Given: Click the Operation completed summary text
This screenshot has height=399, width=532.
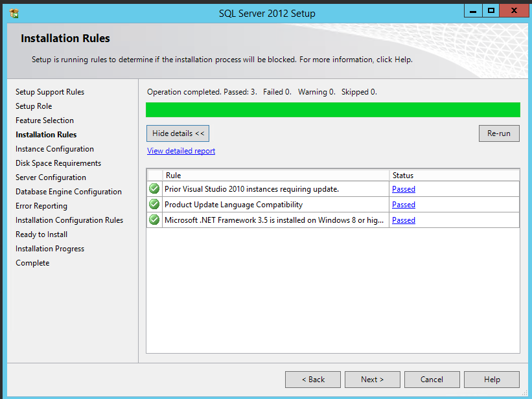Looking at the screenshot, I should pos(262,92).
